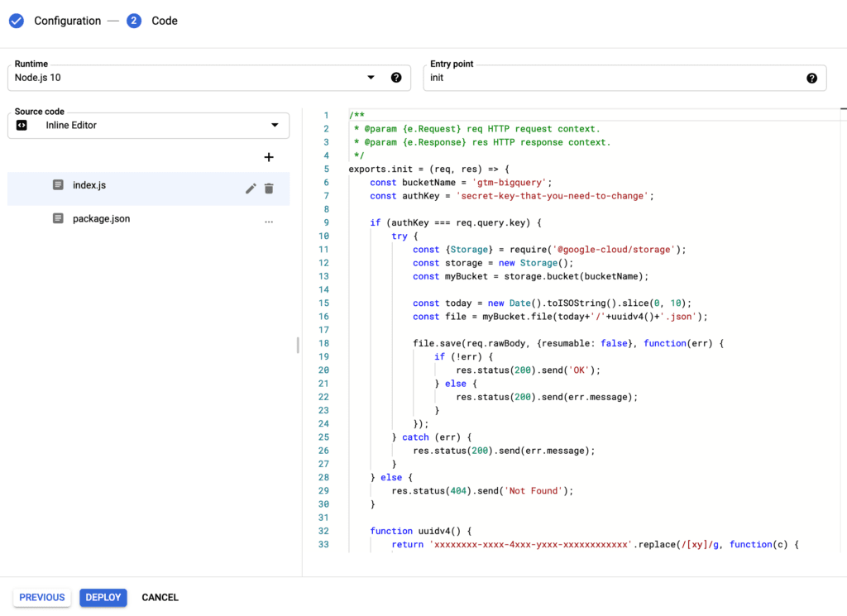This screenshot has height=616, width=847.
Task: Open help for Entry point field
Action: tap(811, 79)
